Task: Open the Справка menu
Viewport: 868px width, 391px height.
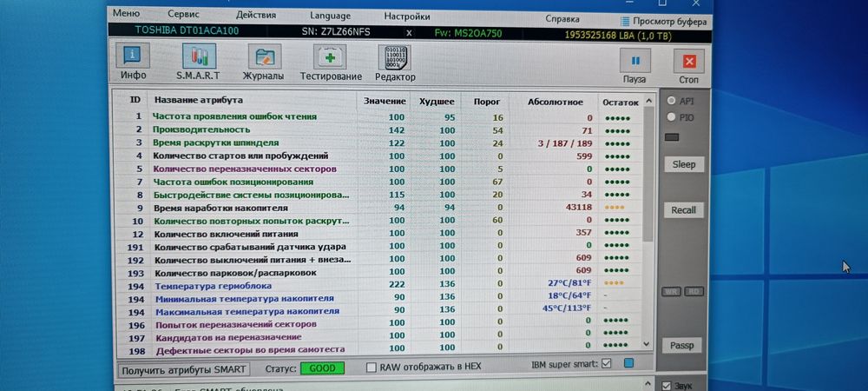Action: tap(562, 19)
